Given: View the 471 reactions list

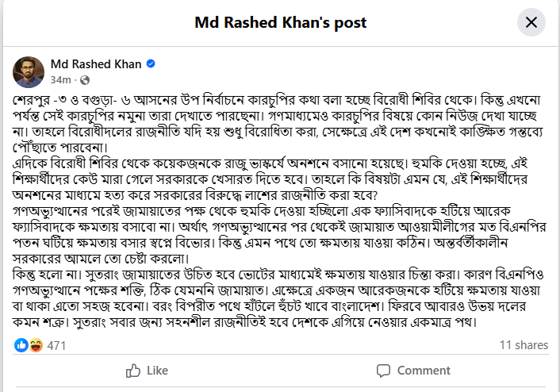Looking at the screenshot, I should tap(56, 345).
